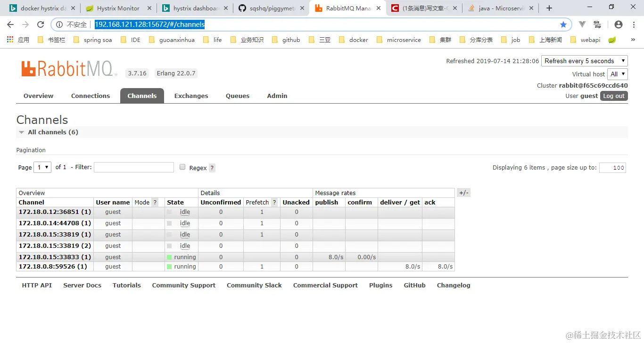The image size is (644, 343).
Task: Sort by the Channel column header
Action: 32,203
